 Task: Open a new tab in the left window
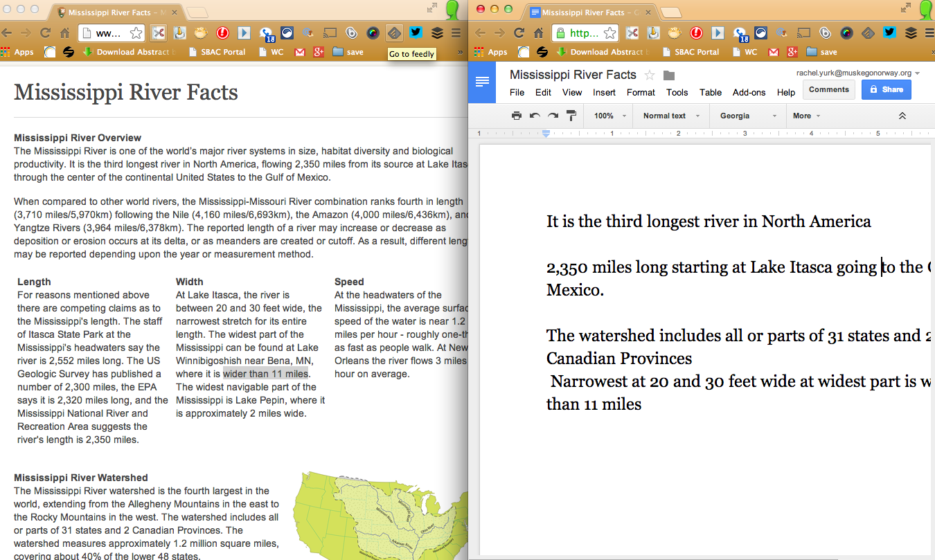point(197,12)
